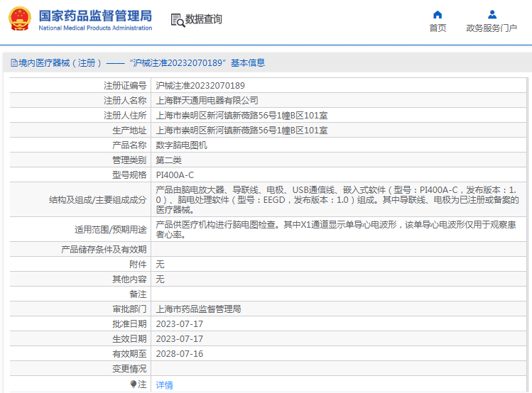Image resolution: width=532 pixels, height=393 pixels.
Task: Click the 数据查询 label
Action: coord(204,19)
